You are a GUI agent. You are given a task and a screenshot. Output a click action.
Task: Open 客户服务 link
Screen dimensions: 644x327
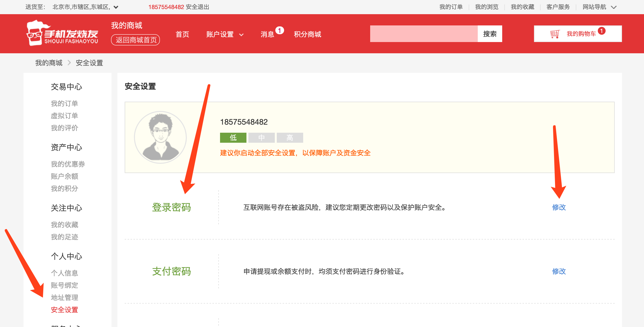click(558, 7)
